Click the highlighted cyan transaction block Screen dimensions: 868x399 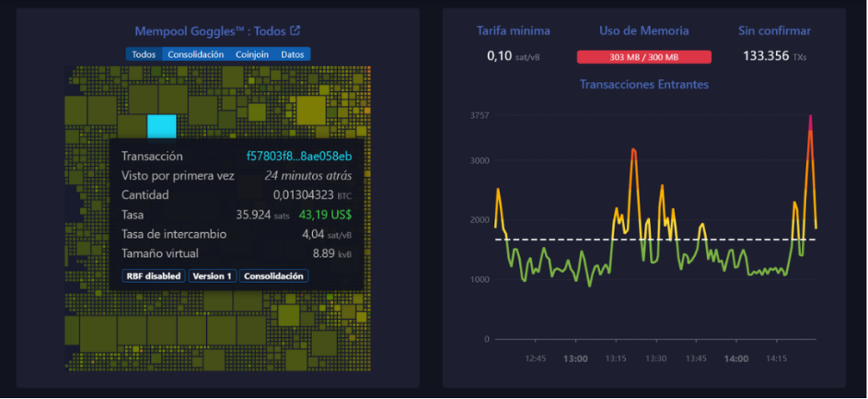point(161,126)
